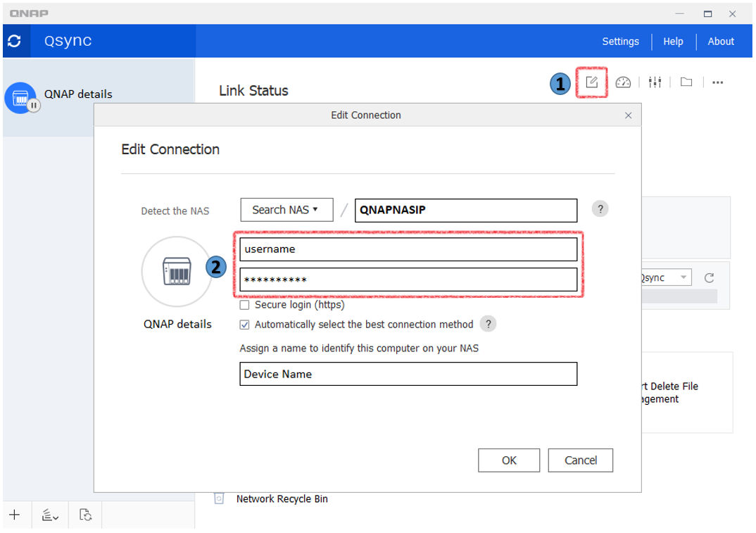
Task: Open the speed gauge icon in toolbar
Action: pyautogui.click(x=623, y=82)
